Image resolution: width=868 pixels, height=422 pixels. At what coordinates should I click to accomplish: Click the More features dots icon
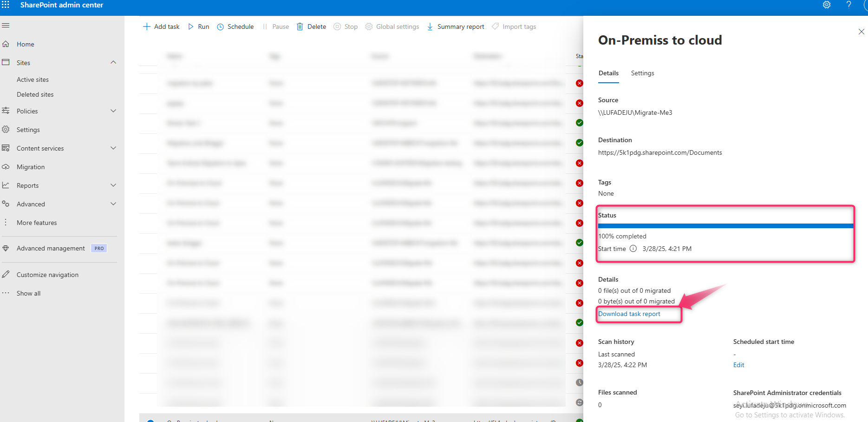tap(6, 222)
